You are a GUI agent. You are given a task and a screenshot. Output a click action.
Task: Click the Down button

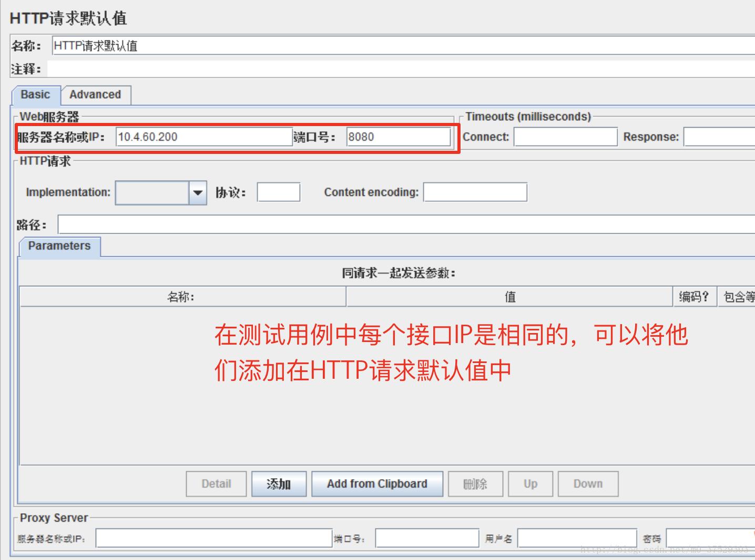[x=587, y=483]
